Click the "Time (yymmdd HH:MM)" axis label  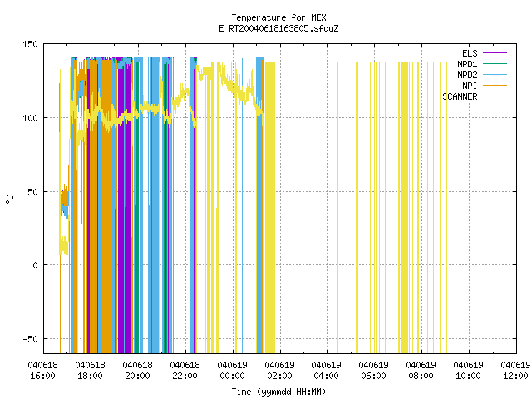click(x=278, y=392)
